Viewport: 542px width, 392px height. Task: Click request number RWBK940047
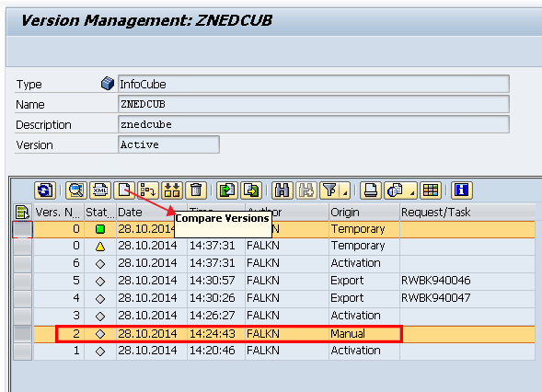(x=435, y=298)
